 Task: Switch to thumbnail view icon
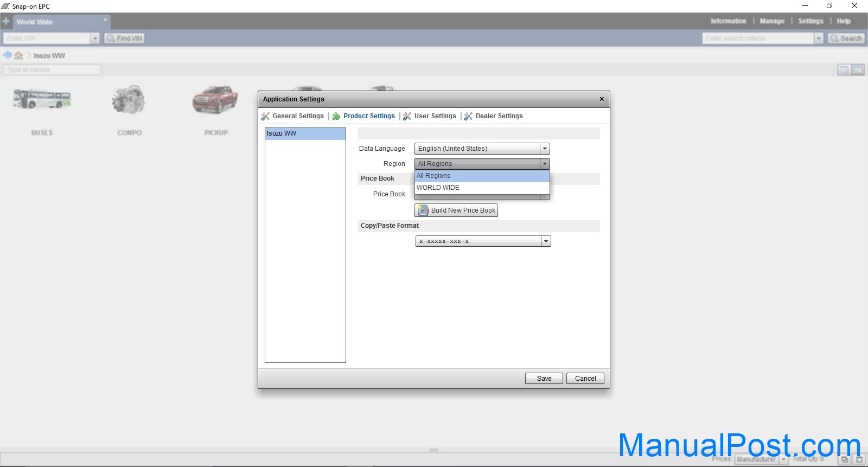858,70
